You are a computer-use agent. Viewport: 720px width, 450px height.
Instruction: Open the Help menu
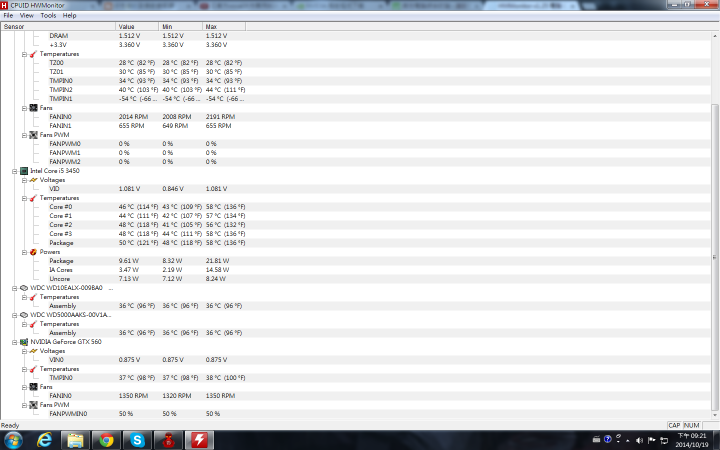point(69,15)
